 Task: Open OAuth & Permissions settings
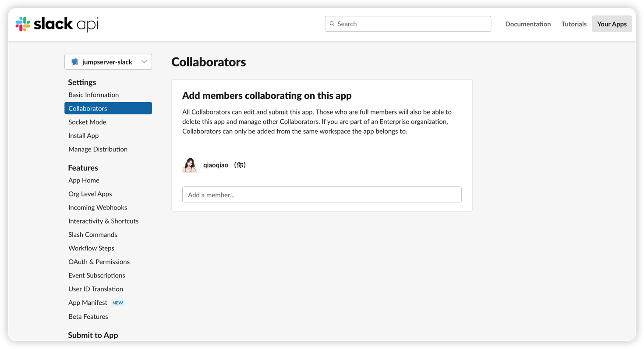[x=99, y=262]
